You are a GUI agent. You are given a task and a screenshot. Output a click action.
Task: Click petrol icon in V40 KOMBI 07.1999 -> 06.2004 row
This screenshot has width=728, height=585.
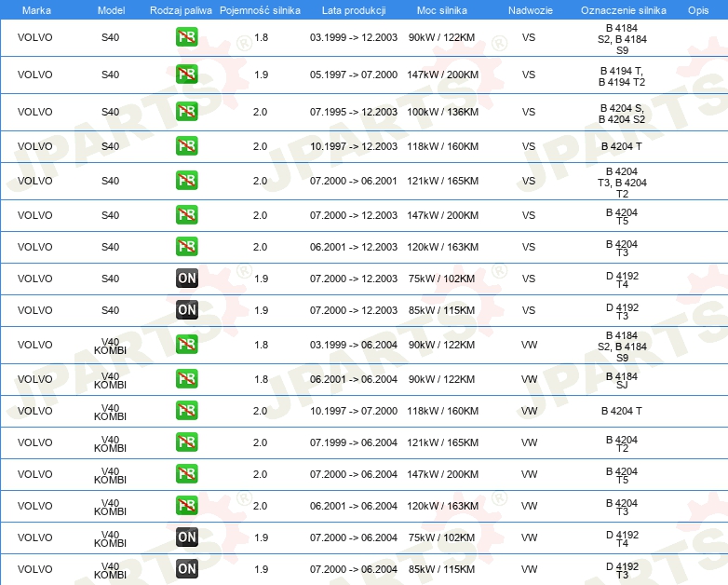(x=186, y=442)
